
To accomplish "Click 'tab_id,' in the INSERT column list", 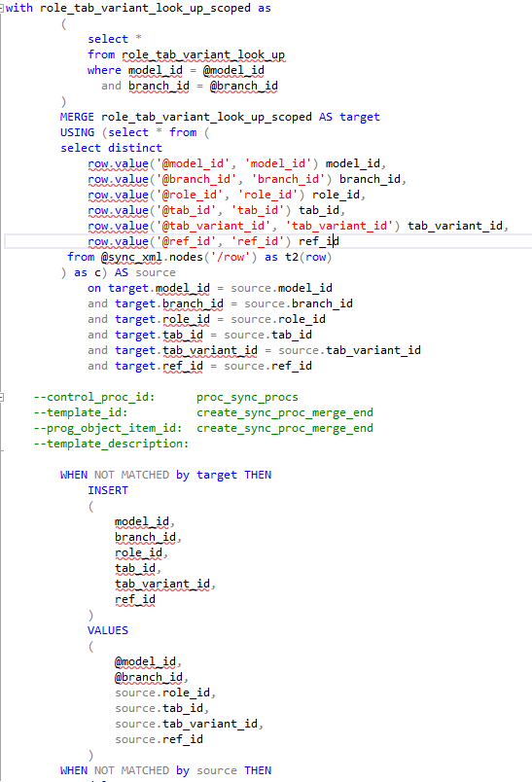I will point(137,568).
